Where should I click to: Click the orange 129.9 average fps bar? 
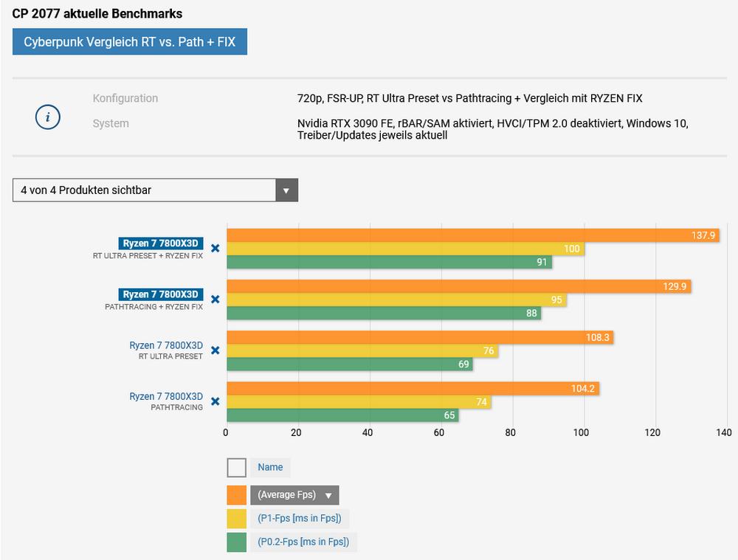[x=459, y=286]
